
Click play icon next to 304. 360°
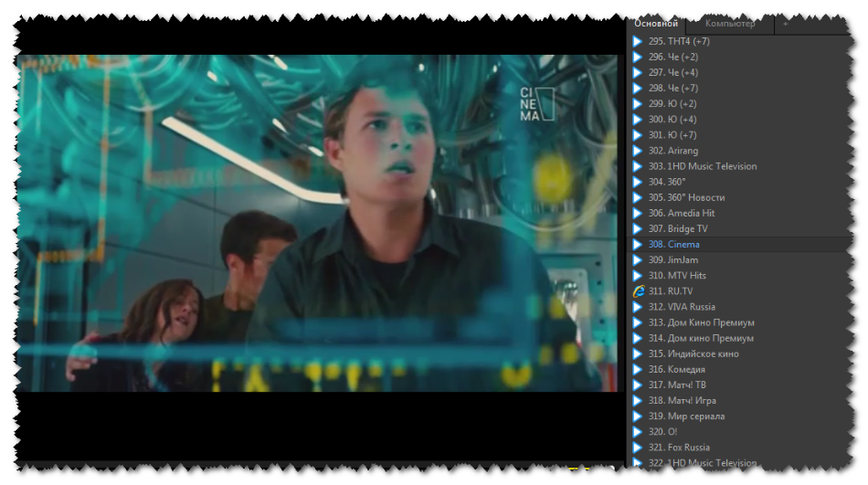(x=638, y=182)
